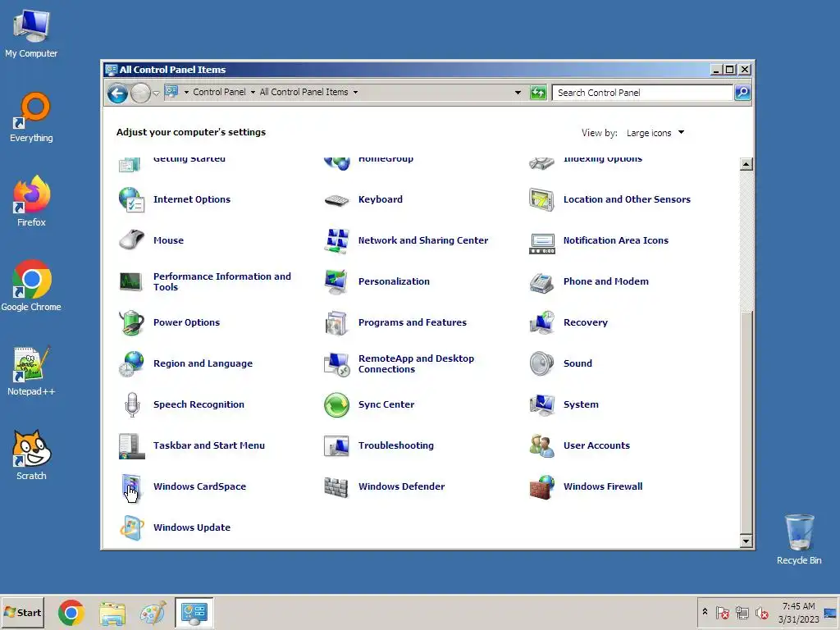Click the scrollbar up arrow

746,164
